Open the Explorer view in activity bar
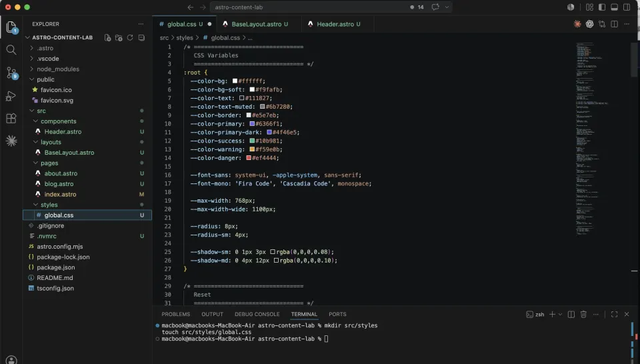640x364 pixels. click(11, 27)
